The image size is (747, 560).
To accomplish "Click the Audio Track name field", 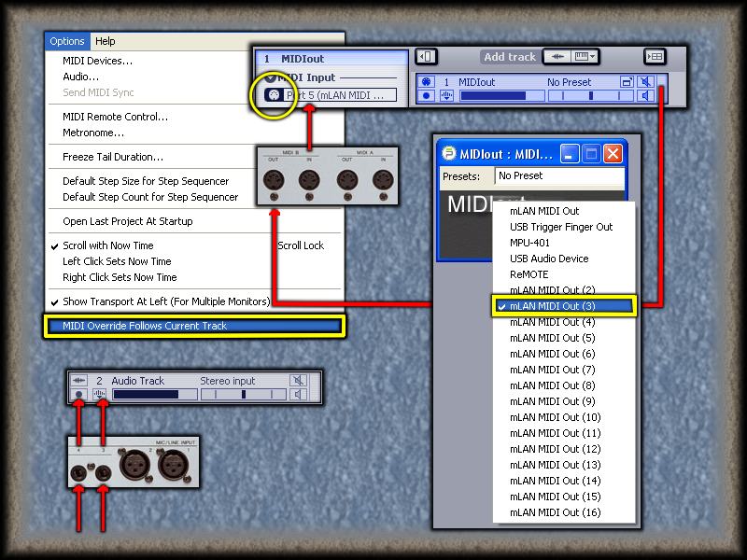I will click(137, 381).
